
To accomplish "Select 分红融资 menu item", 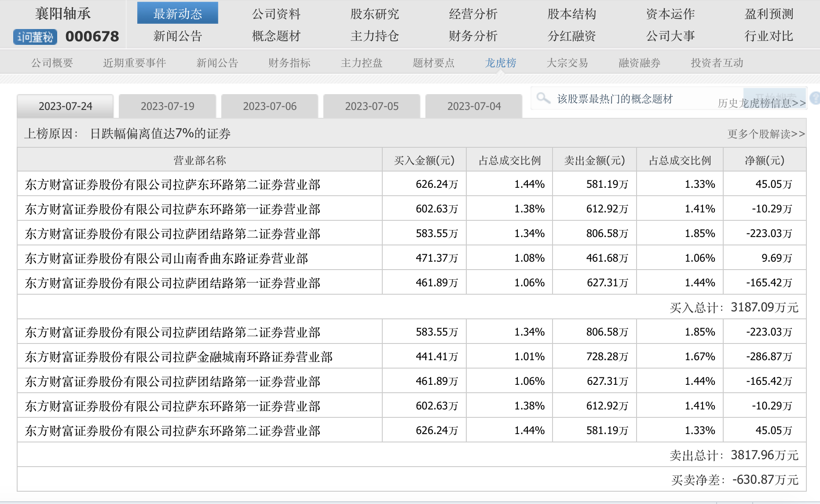I will 572,36.
